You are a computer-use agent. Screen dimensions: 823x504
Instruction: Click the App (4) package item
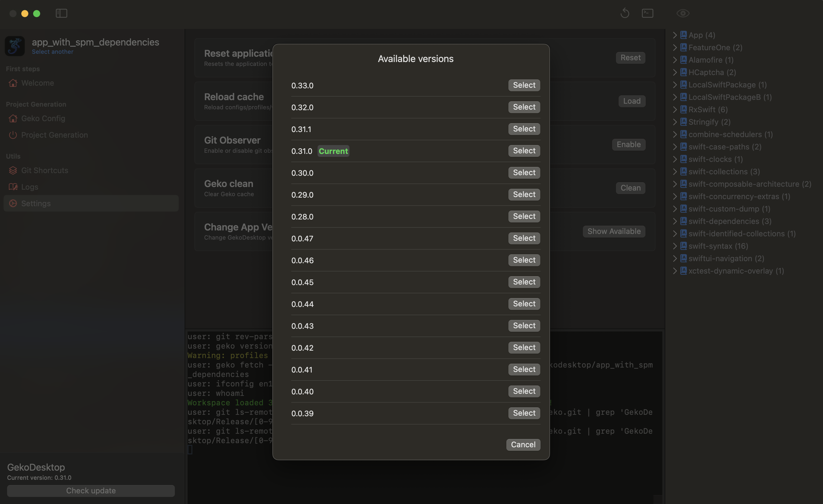[701, 35]
